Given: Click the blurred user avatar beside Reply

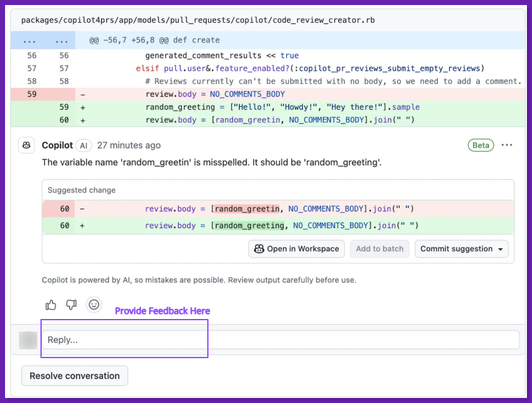Looking at the screenshot, I should tap(28, 340).
